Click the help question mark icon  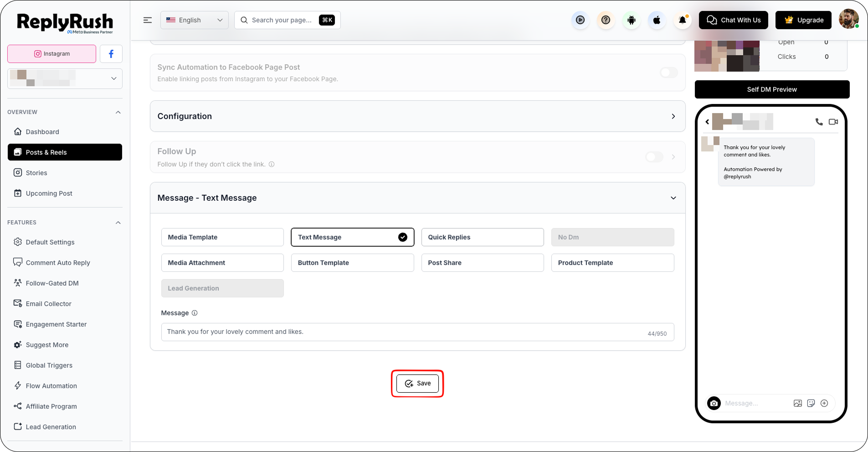point(606,20)
